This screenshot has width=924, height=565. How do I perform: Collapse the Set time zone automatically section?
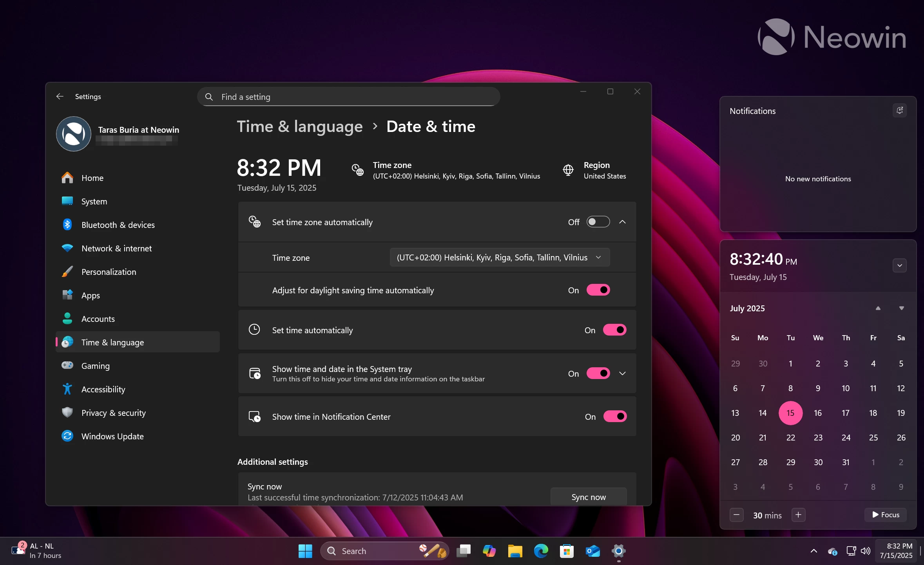click(622, 222)
